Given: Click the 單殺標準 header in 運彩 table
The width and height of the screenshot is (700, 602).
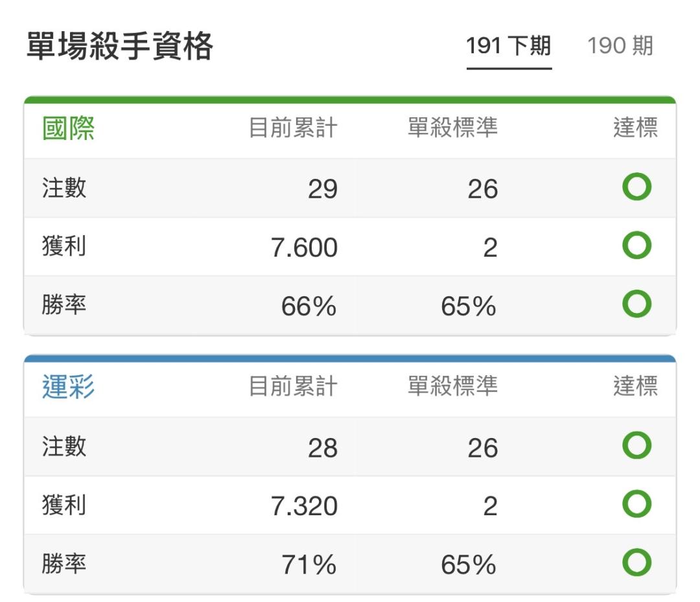Looking at the screenshot, I should pos(452,386).
